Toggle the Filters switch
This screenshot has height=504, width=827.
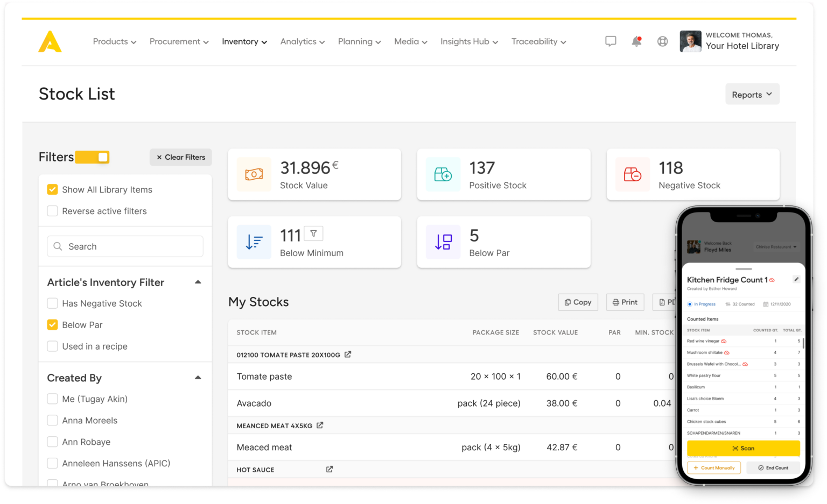(x=93, y=157)
